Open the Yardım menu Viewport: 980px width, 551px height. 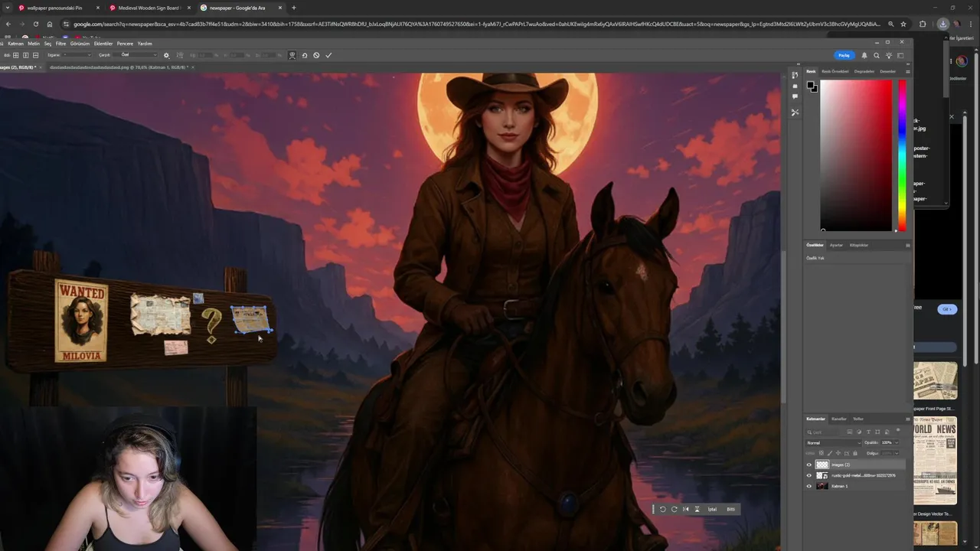pyautogui.click(x=145, y=44)
